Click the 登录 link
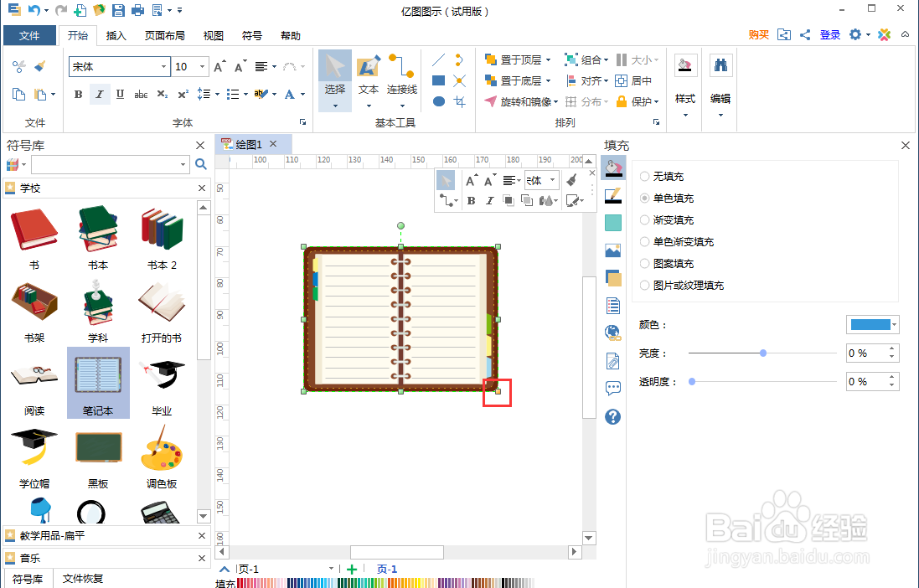This screenshot has height=588, width=919. (830, 35)
